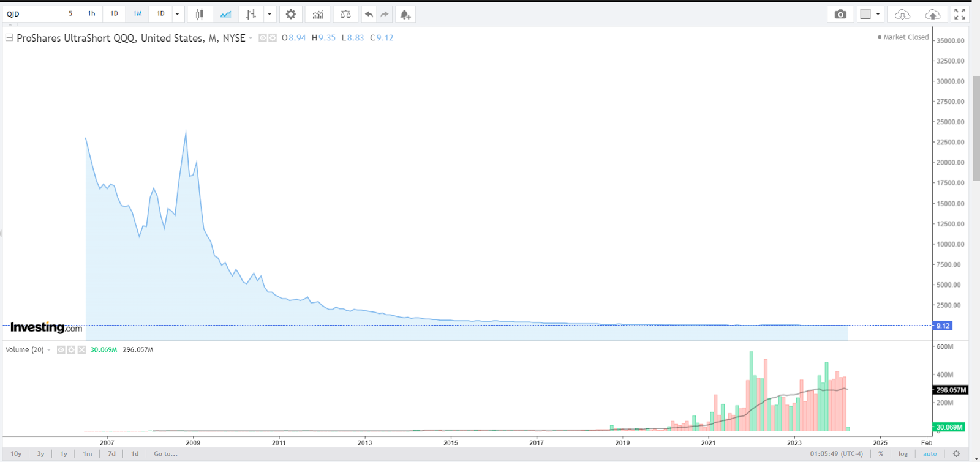Screen dimensions: 980x462
Task: Select the 1D interval next to 1h
Action: point(114,13)
